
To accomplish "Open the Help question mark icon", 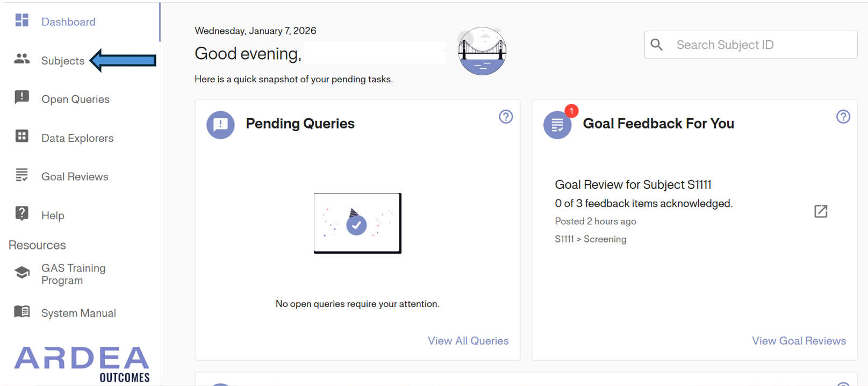I will 21,214.
